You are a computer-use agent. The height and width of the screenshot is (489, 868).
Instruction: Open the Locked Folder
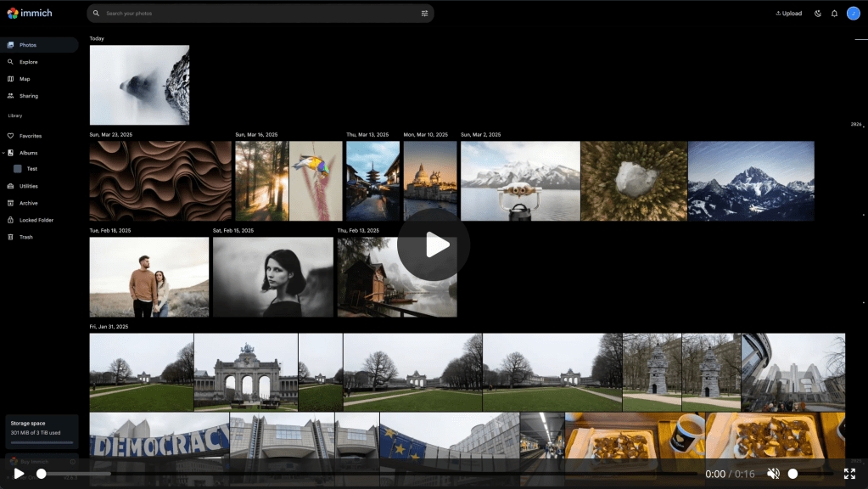coord(36,220)
